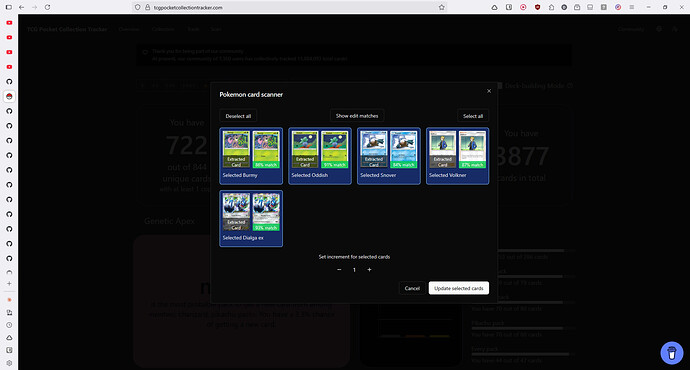The width and height of the screenshot is (690, 370).
Task: Go back with the browser back arrow
Action: point(22,7)
